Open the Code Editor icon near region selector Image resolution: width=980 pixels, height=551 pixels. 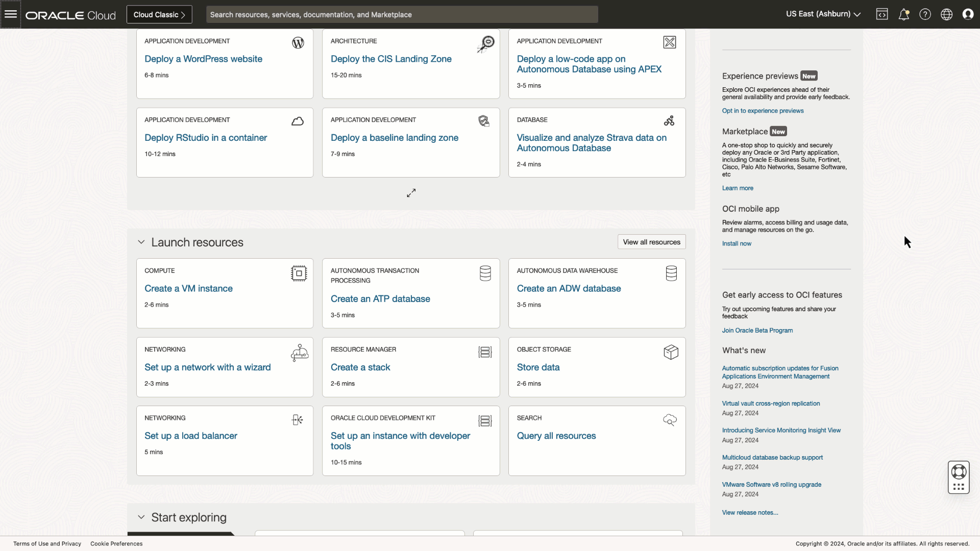point(883,14)
